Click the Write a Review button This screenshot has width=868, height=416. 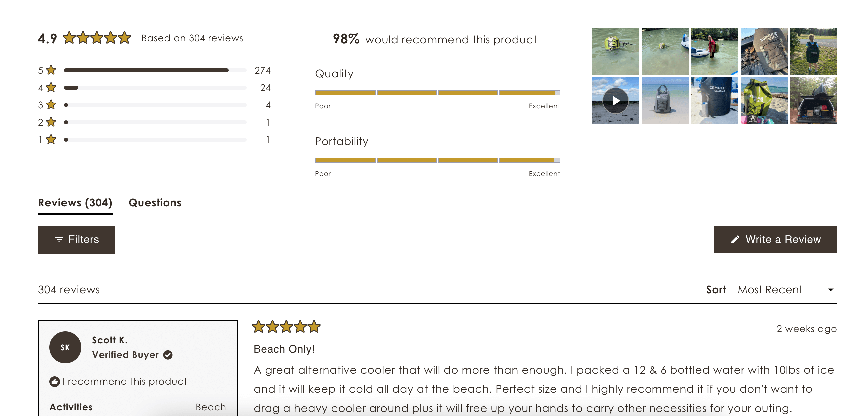pyautogui.click(x=775, y=239)
